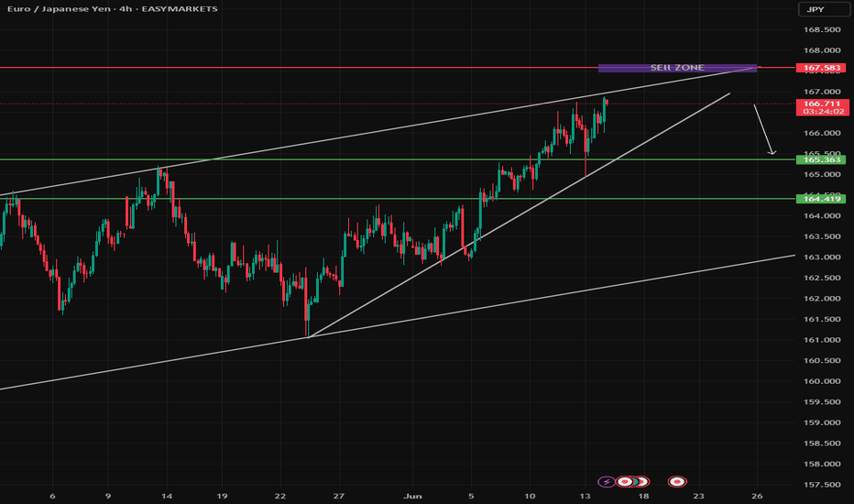Open the JPY currency selector
Viewport: 854px width, 504px height.
pyautogui.click(x=824, y=9)
